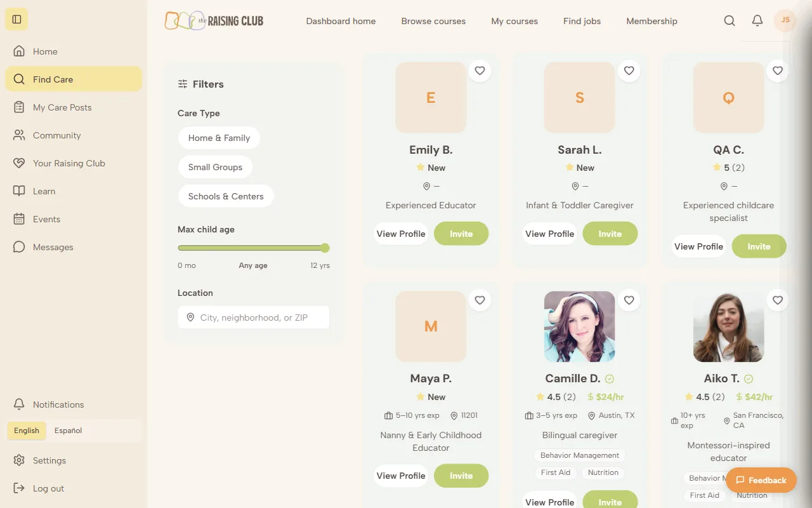Click the Filters sliders icon
This screenshot has height=508, width=812.
(183, 84)
